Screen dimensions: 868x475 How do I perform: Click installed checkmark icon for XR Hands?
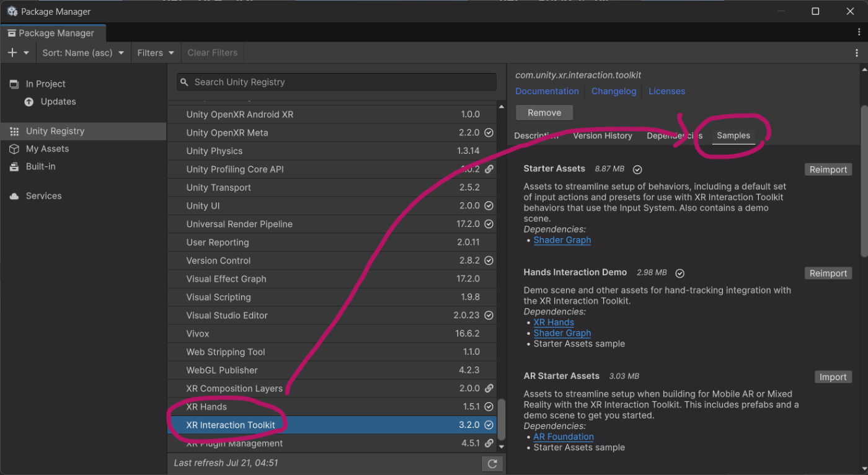[489, 407]
